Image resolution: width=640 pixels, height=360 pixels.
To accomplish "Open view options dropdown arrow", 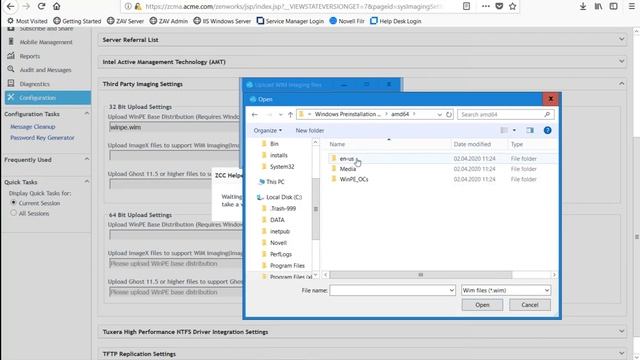I will (514, 131).
